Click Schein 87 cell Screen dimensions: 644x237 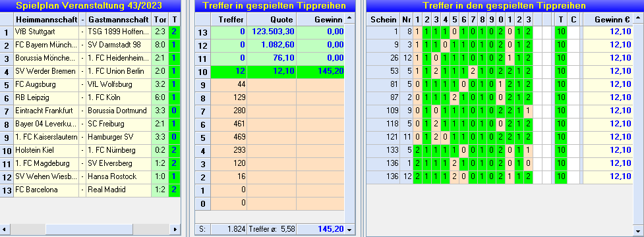pos(383,97)
